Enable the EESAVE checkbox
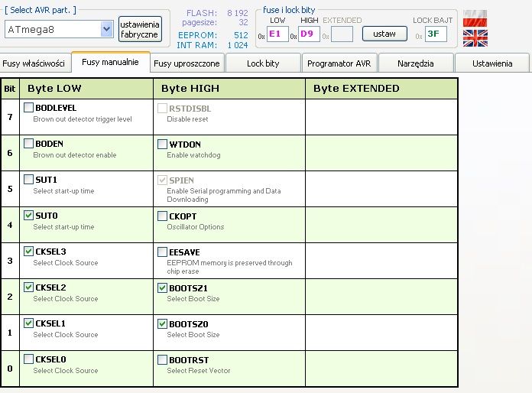Image resolution: width=532 pixels, height=393 pixels. (x=162, y=252)
